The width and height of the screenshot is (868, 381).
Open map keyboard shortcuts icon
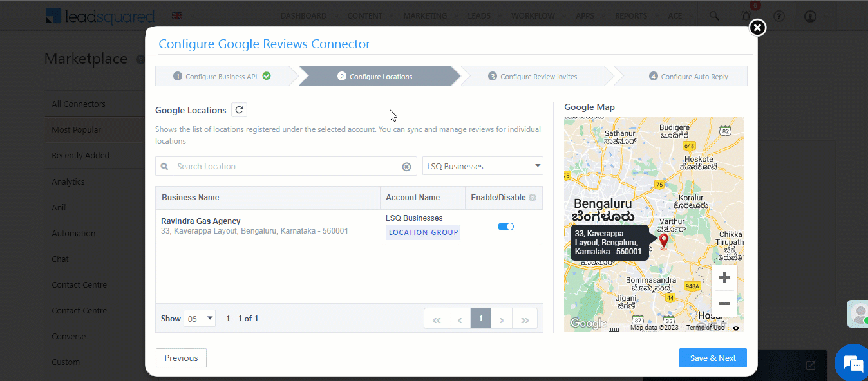[614, 329]
